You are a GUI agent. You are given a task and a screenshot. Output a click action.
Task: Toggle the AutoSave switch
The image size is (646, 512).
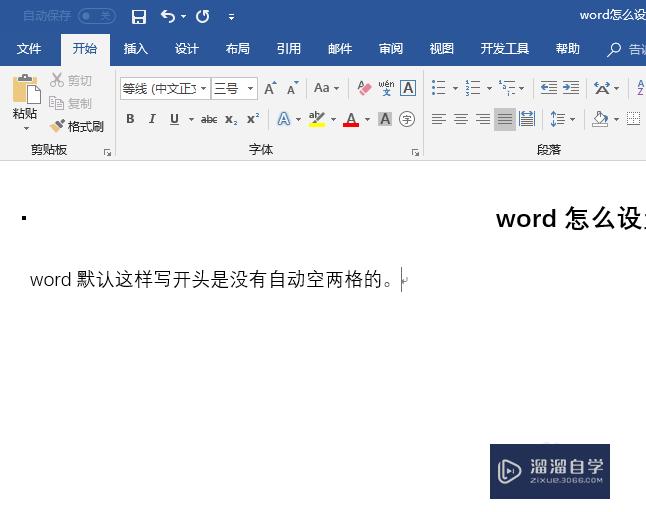click(97, 16)
